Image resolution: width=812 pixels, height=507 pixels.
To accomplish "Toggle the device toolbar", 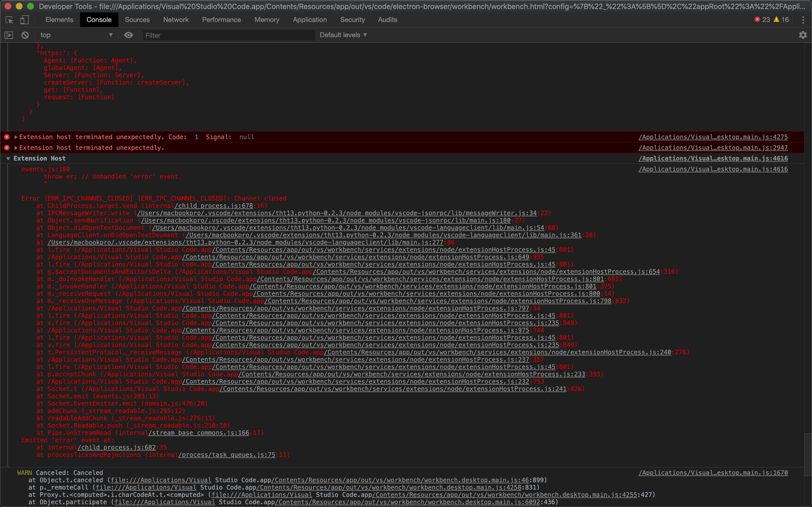I will pos(24,20).
